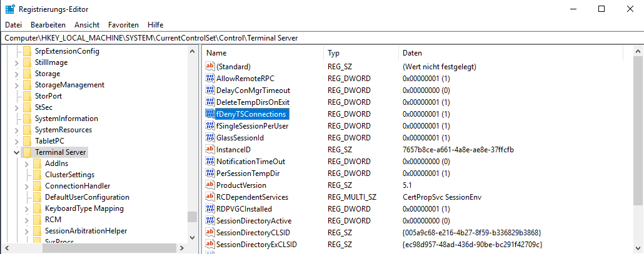Image resolution: width=644 pixels, height=254 pixels.
Task: Select the SystemInformation key
Action: click(66, 119)
